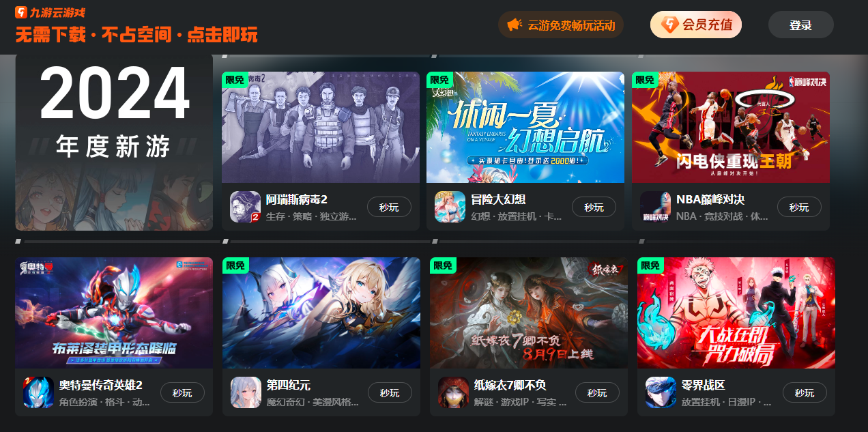
Task: Click the 九游云游戏 logo icon
Action: pos(21,12)
